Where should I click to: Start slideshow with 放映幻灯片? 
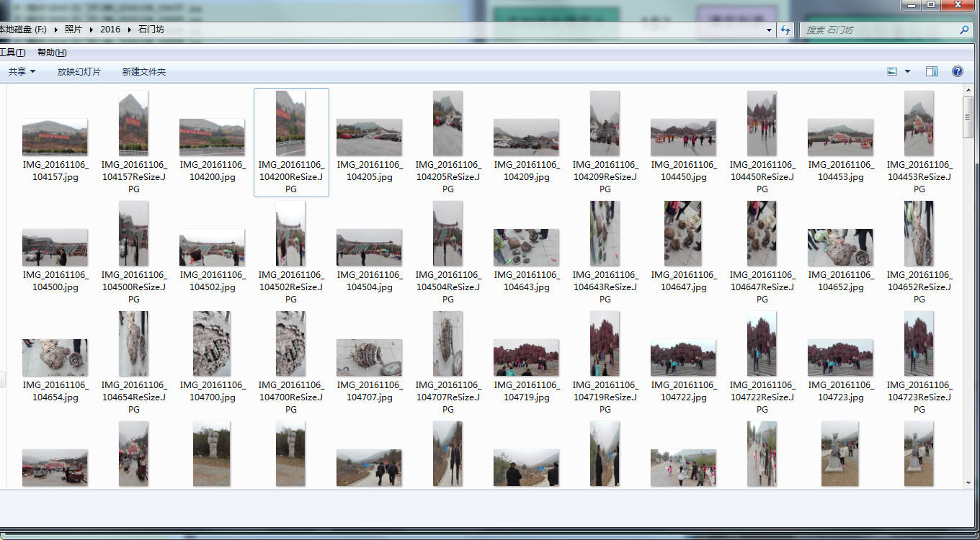point(79,72)
